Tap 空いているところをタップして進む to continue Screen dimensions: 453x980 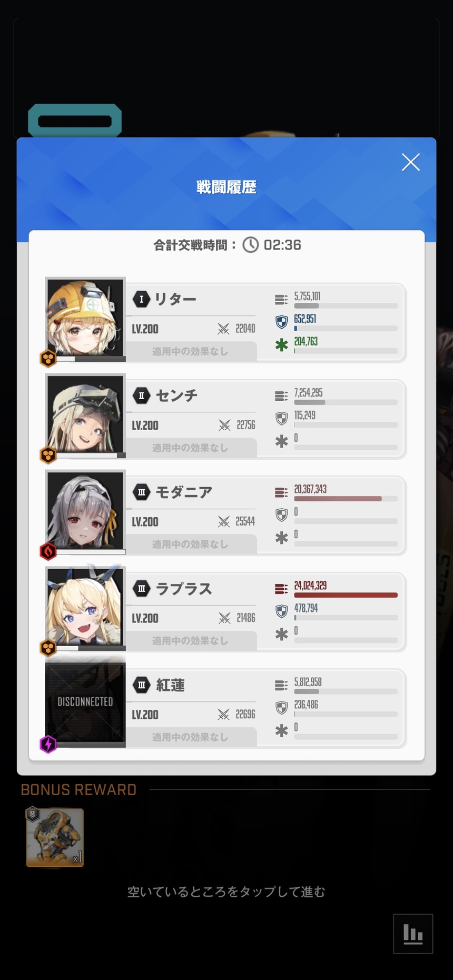click(x=226, y=892)
